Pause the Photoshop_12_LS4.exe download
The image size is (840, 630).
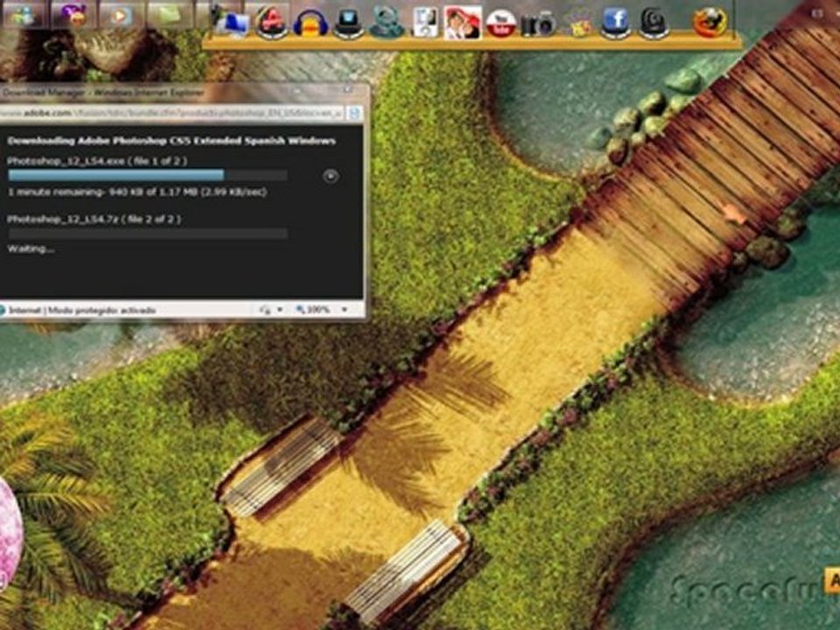click(331, 176)
